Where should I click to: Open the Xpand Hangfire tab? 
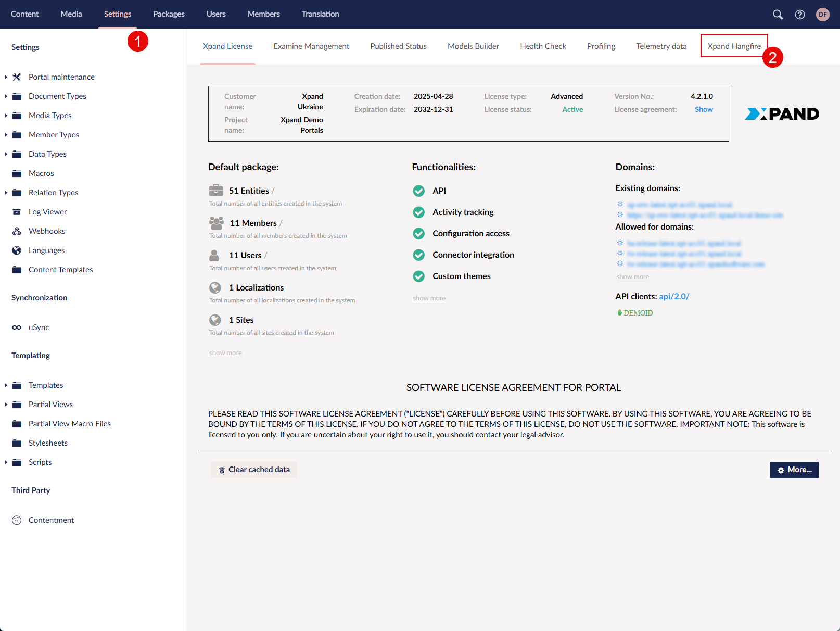coord(734,46)
